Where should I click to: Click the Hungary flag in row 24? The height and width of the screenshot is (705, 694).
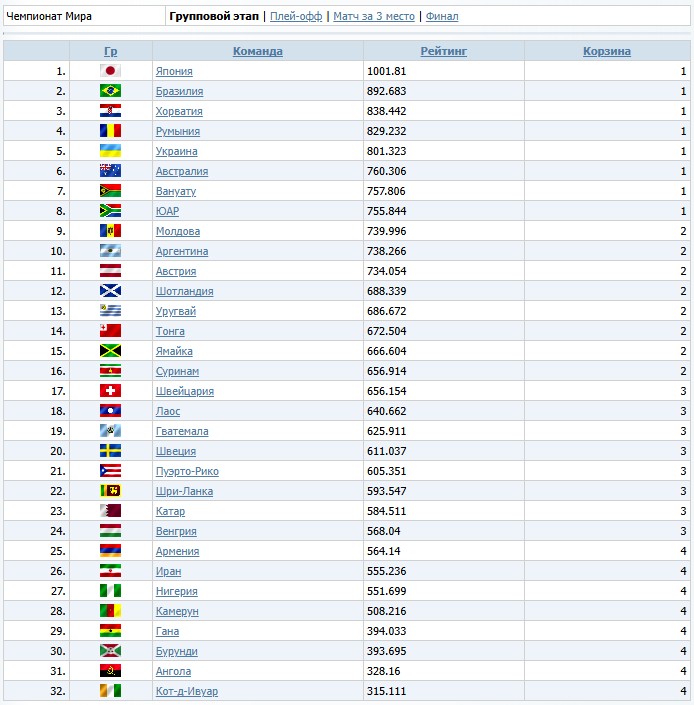coord(110,531)
